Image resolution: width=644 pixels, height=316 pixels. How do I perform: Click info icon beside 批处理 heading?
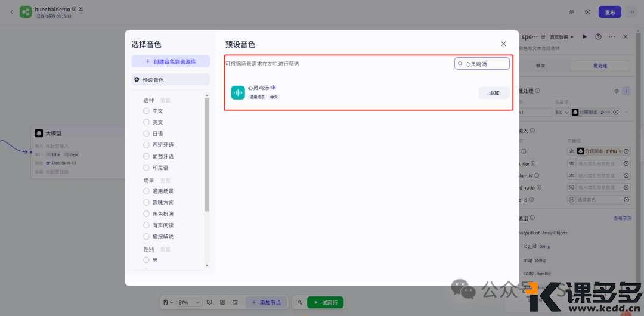[x=538, y=91]
